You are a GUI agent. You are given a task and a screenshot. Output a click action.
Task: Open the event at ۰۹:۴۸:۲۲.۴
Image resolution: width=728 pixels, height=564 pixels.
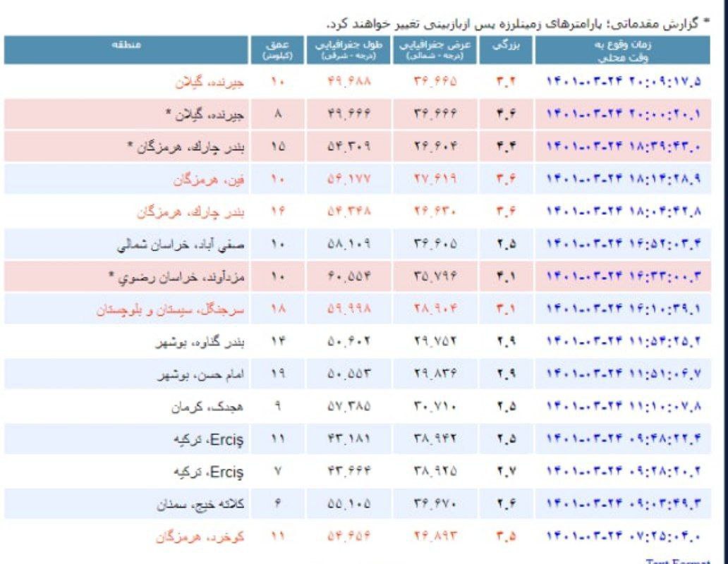tap(623, 439)
